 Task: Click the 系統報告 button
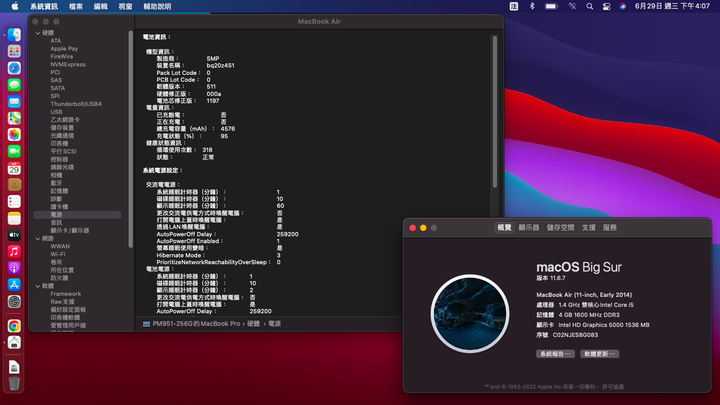coord(555,354)
